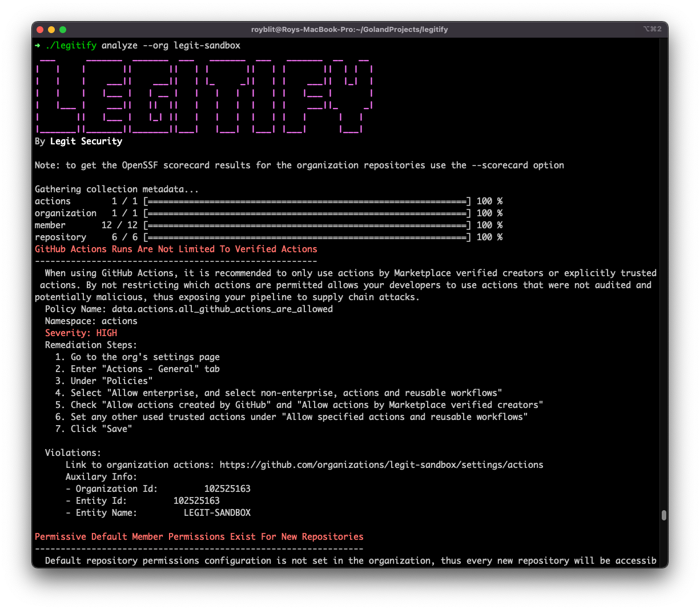700x610 pixels.
Task: Click the yellow minimize traffic light
Action: (x=51, y=29)
